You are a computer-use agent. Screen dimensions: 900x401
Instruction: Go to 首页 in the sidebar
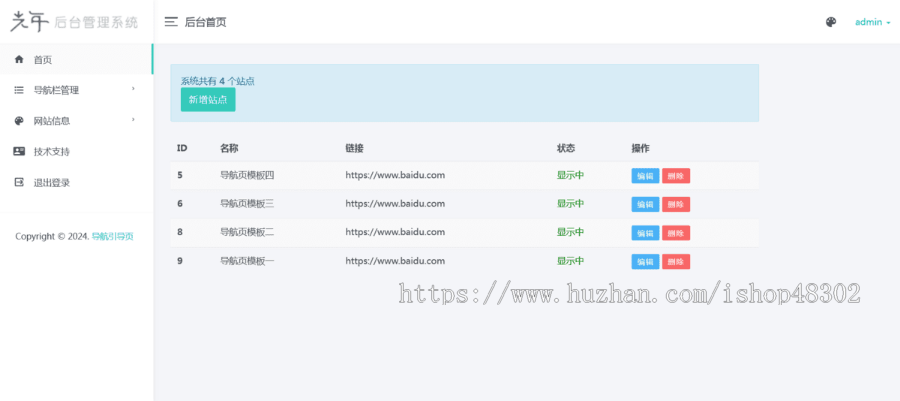point(76,59)
